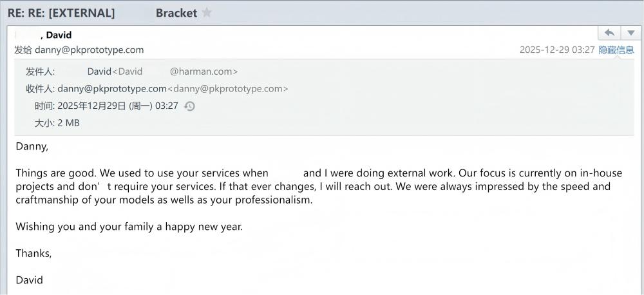Screen dimensions: 644x295
Task: Click the 隐藏信息 link
Action: pos(616,50)
